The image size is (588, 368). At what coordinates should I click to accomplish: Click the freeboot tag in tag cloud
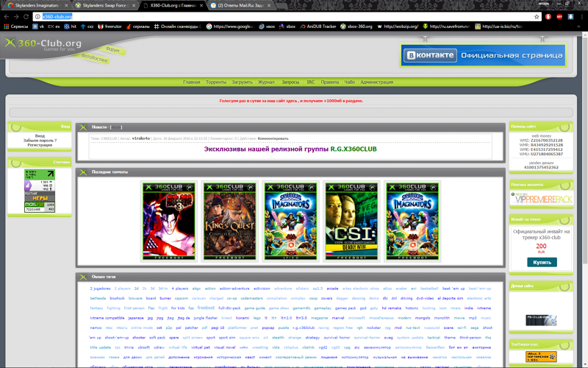(206, 308)
